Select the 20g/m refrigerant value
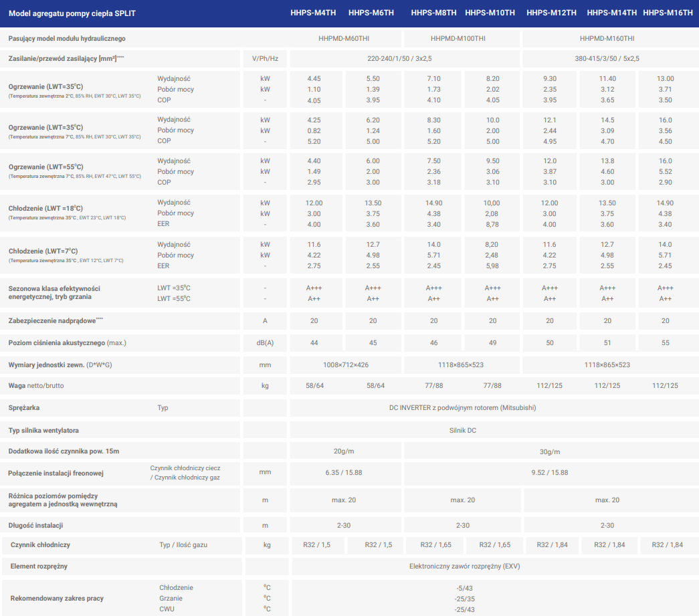The height and width of the screenshot is (616, 699). (344, 451)
